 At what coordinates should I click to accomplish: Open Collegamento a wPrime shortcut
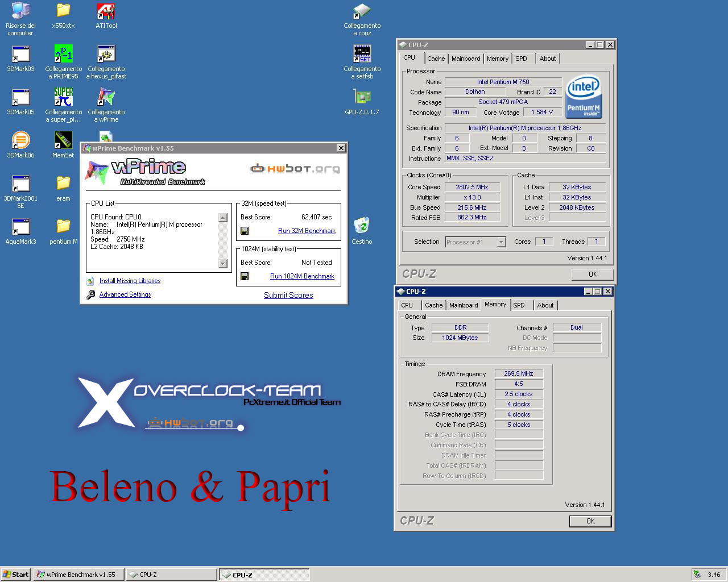click(x=106, y=106)
